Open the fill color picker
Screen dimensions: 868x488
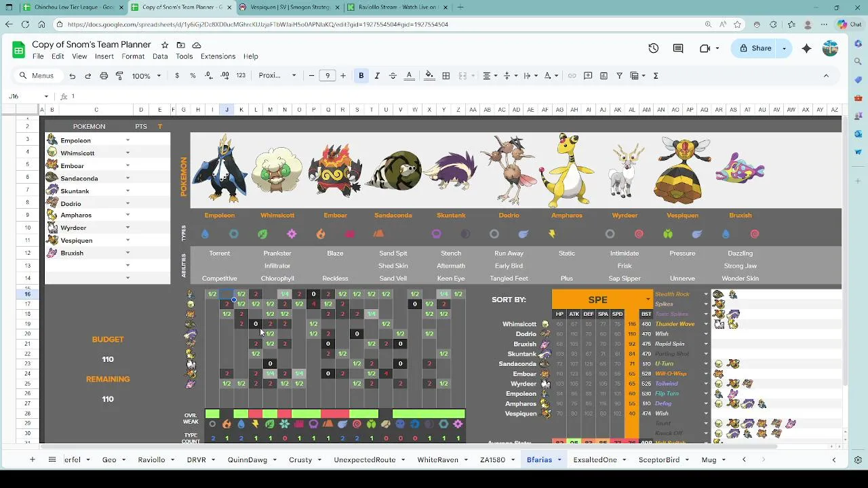[x=429, y=76]
